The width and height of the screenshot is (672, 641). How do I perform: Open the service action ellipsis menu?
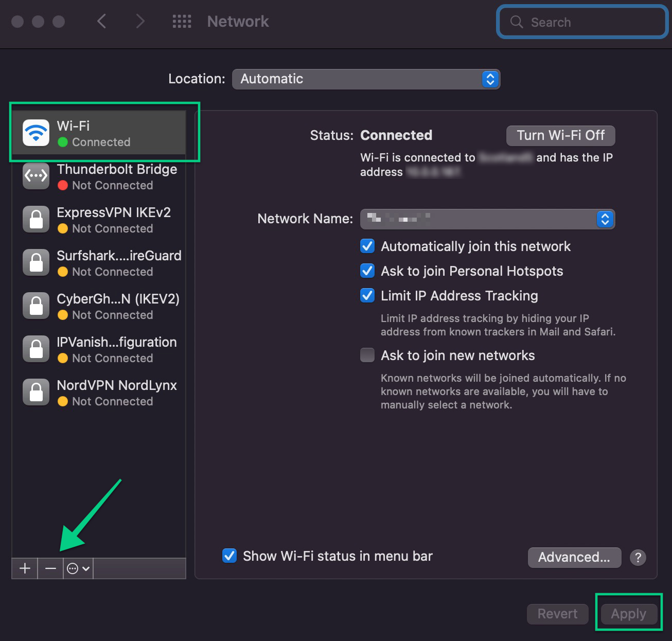click(78, 568)
